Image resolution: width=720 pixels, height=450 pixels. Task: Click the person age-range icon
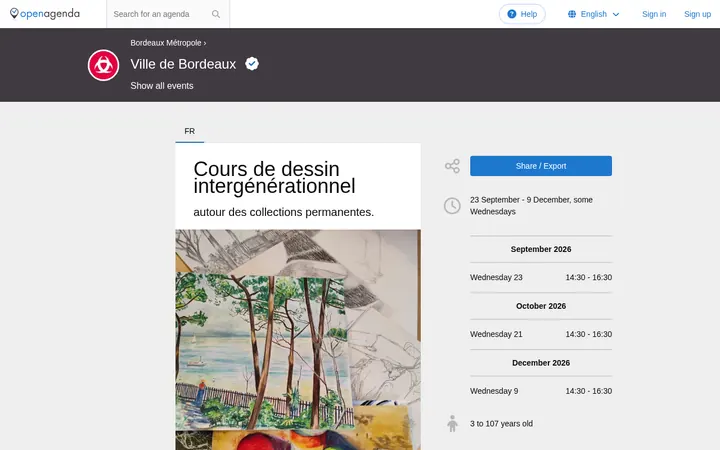pos(452,423)
